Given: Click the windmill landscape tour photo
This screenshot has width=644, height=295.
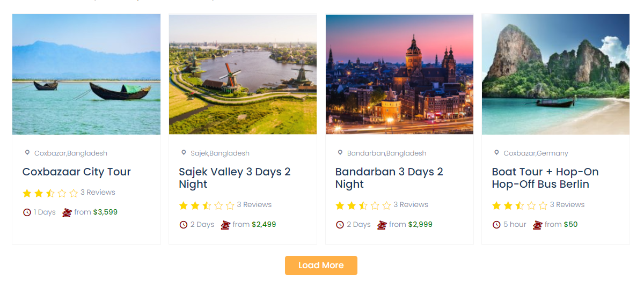Looking at the screenshot, I should 243,74.
